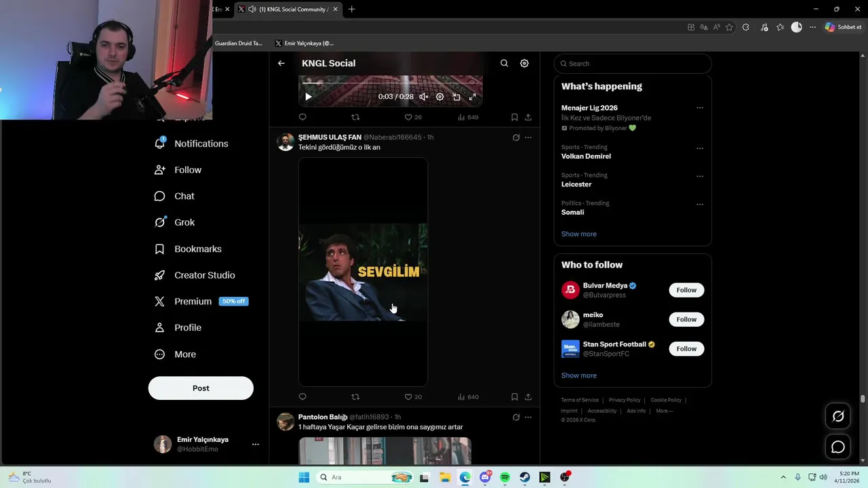The height and width of the screenshot is (488, 868).
Task: Open Creator Studio in the sidebar
Action: tap(195, 275)
